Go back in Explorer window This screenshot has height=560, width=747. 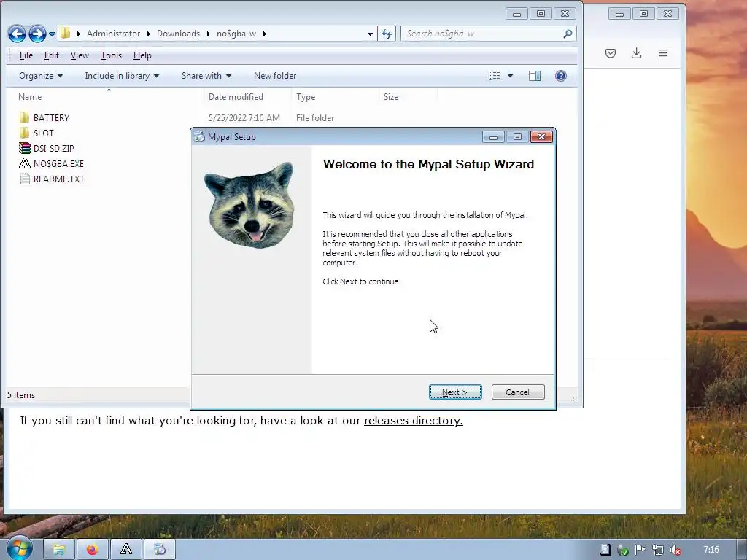[18, 34]
